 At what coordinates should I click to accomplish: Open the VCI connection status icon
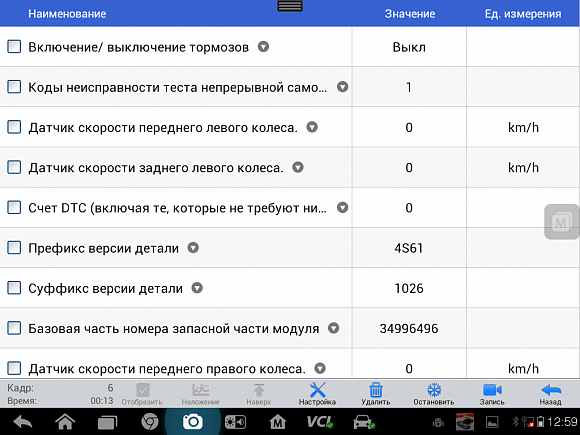coord(320,422)
